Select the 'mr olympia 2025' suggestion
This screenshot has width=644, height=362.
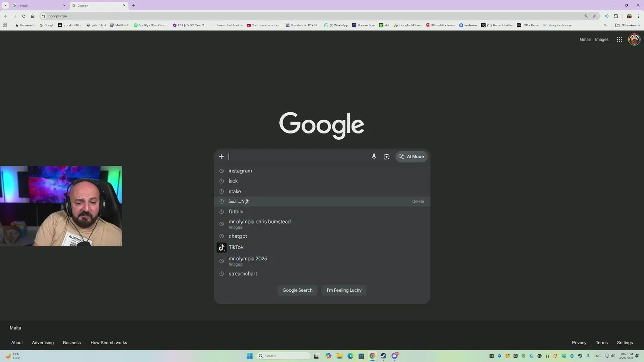322,261
